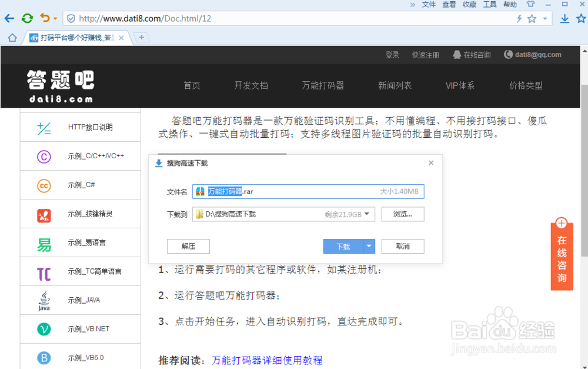Click the blue 下载 button
The height and width of the screenshot is (369, 588).
(x=343, y=246)
